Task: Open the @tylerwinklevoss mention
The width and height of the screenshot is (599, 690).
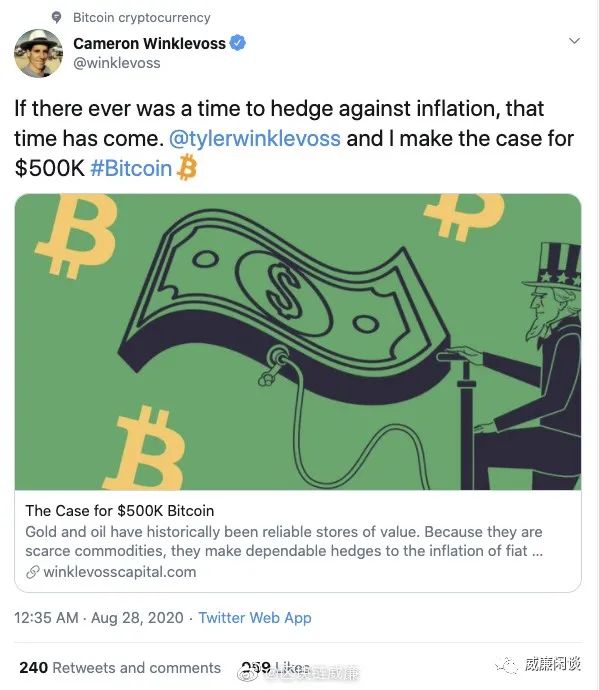Action: pyautogui.click(x=255, y=139)
